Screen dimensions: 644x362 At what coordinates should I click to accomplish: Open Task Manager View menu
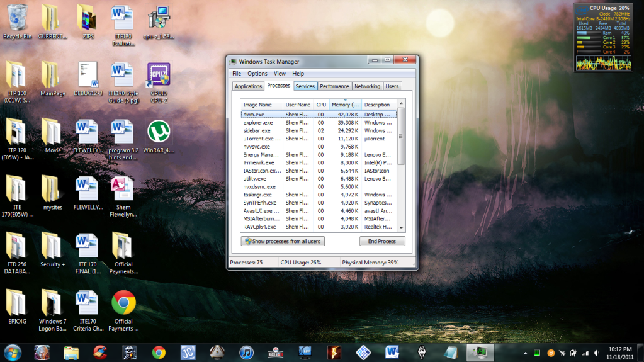click(x=280, y=74)
